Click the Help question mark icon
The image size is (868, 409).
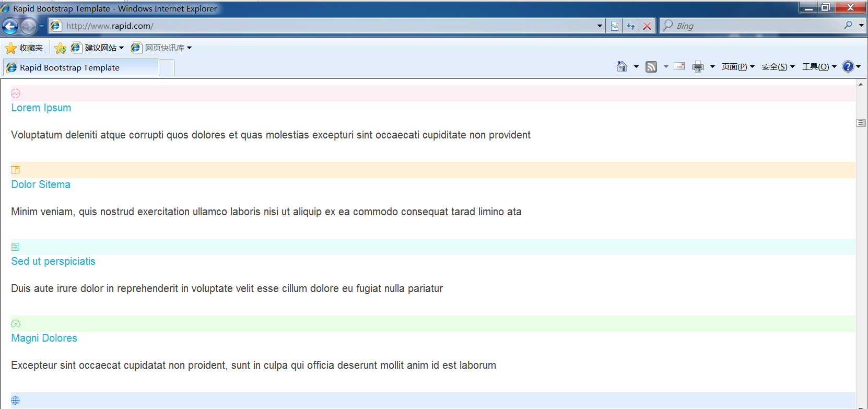(x=848, y=66)
